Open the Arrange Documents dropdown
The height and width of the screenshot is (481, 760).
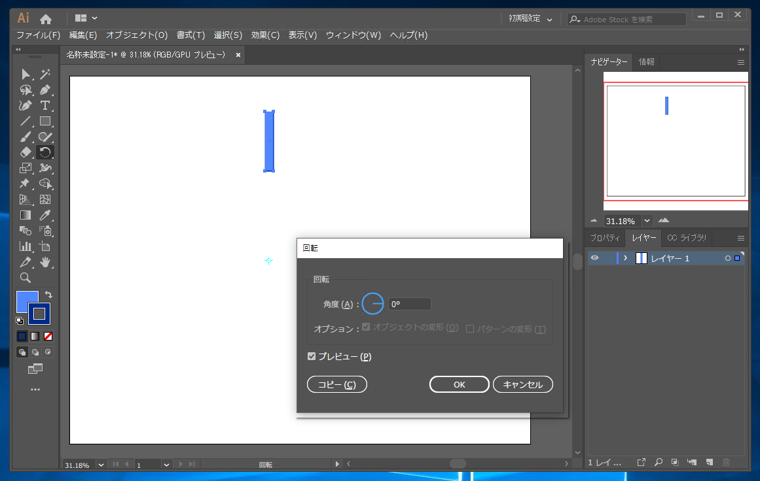tap(86, 18)
